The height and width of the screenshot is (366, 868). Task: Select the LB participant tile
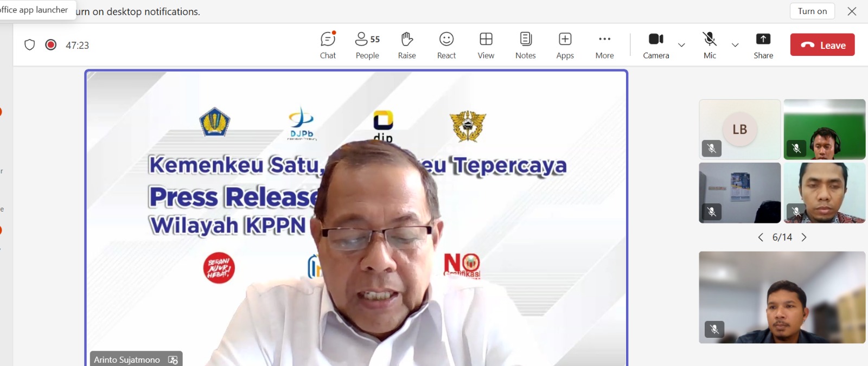[740, 129]
